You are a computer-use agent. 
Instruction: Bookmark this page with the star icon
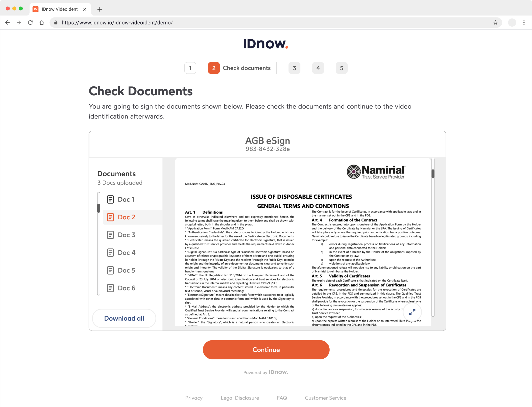tap(495, 22)
